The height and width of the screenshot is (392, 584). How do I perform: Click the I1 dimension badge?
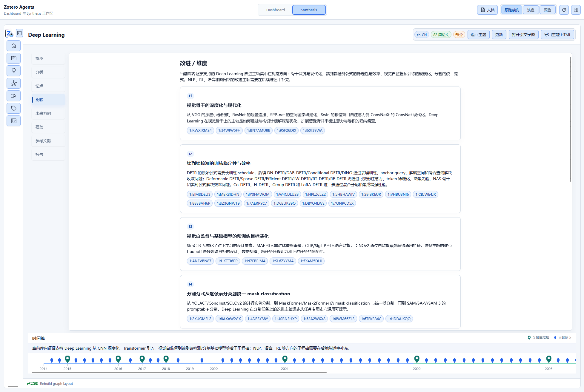click(190, 96)
